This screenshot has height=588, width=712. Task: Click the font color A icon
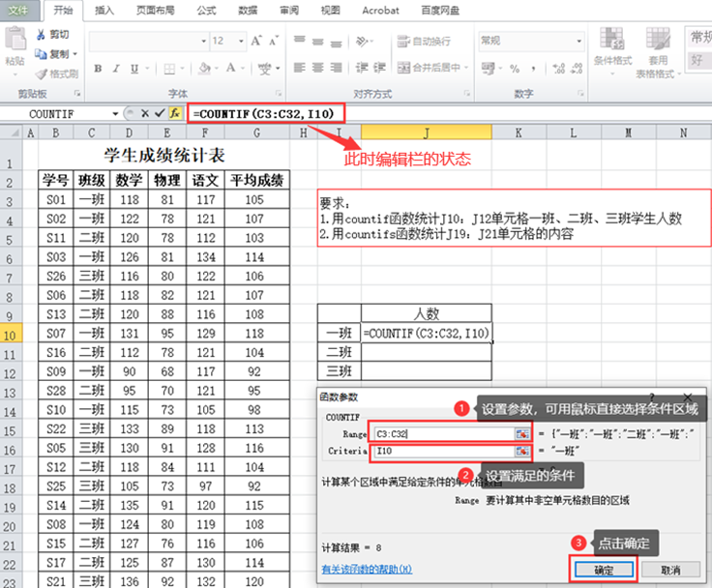pos(230,69)
